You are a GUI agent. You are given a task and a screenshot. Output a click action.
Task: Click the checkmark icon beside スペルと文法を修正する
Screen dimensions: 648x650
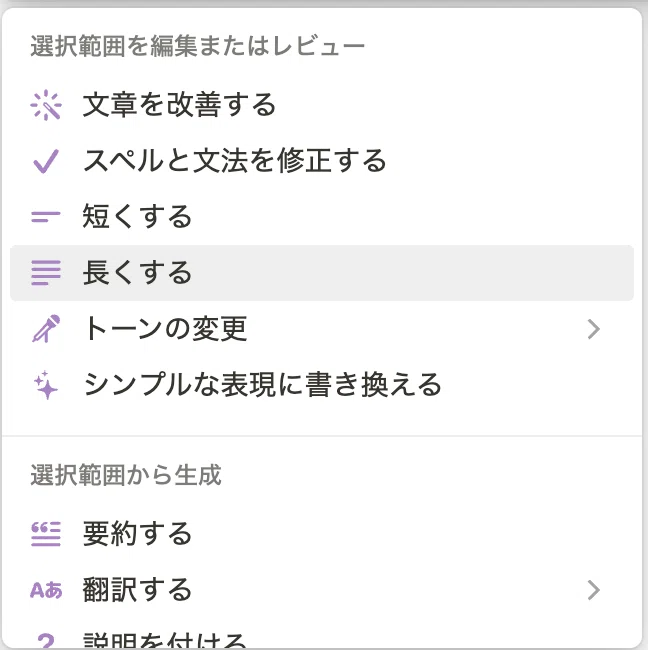click(x=46, y=161)
